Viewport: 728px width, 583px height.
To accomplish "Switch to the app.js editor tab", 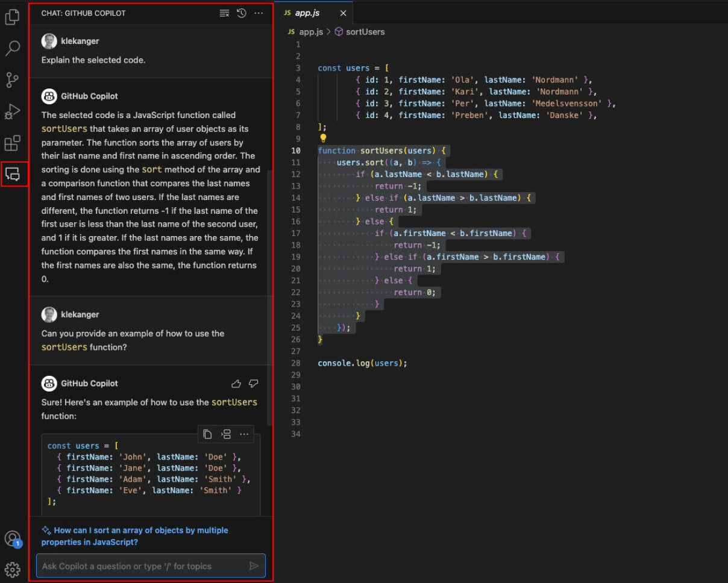I will [314, 13].
